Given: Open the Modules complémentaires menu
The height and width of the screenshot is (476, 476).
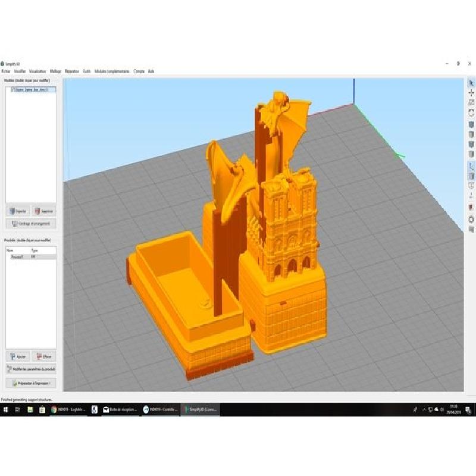Looking at the screenshot, I should [x=112, y=71].
